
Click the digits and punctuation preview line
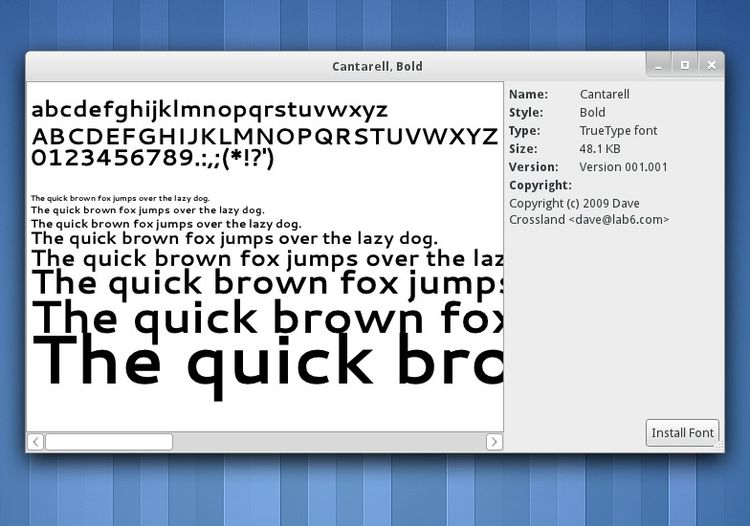(153, 158)
